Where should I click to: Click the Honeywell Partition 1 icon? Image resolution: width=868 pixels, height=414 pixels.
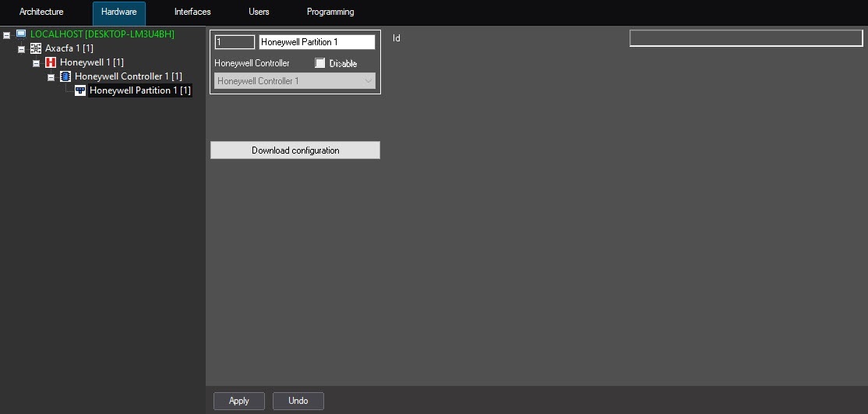pos(80,90)
